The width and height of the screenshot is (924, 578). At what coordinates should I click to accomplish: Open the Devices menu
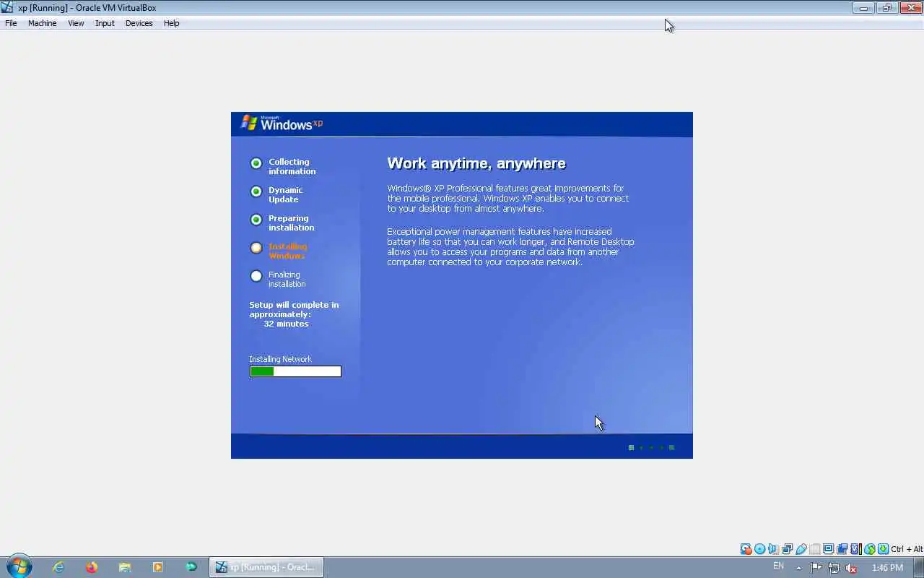coord(139,23)
